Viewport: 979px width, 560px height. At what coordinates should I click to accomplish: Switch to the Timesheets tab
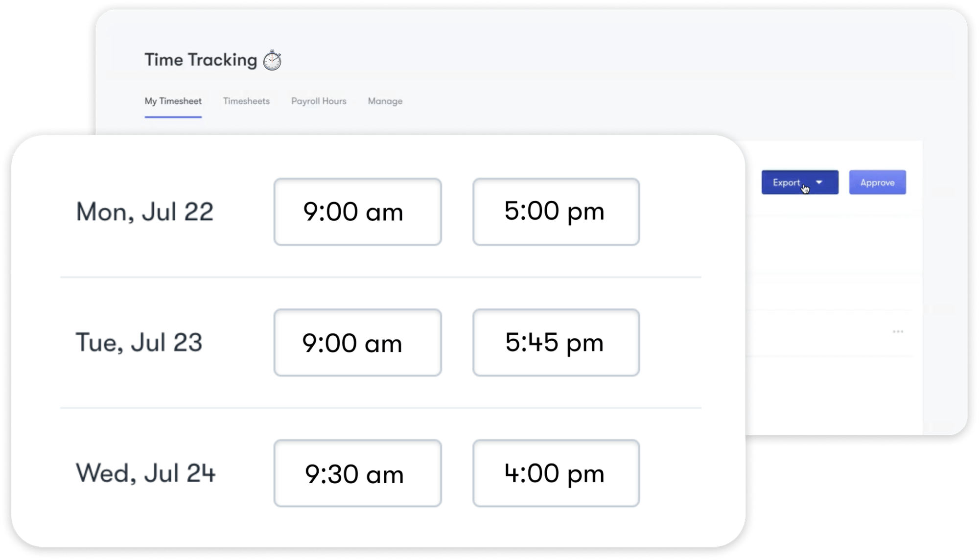(x=247, y=101)
